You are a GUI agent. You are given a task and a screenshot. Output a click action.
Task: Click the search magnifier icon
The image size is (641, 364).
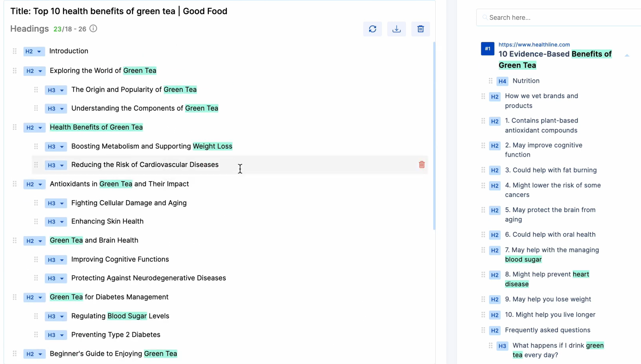484,17
